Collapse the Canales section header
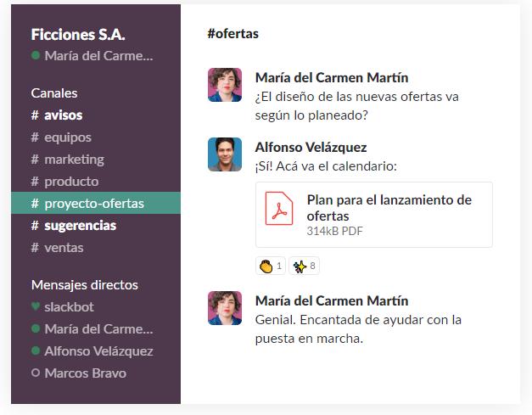The width and height of the screenshot is (532, 415). [54, 93]
